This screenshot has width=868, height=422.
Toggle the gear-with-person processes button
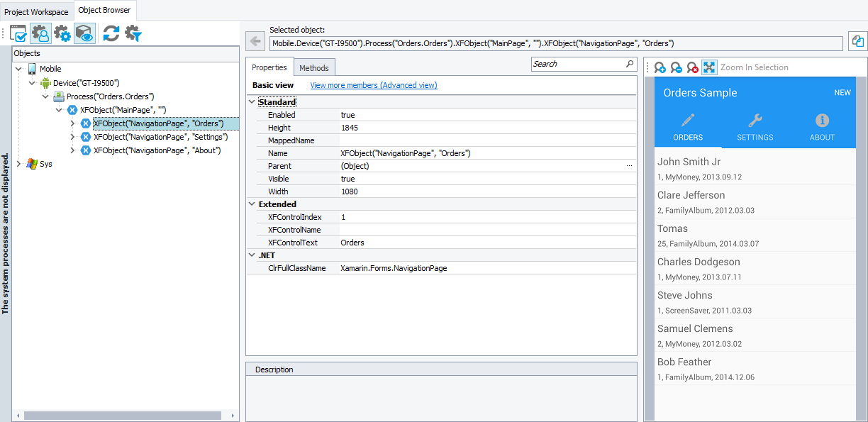point(40,33)
